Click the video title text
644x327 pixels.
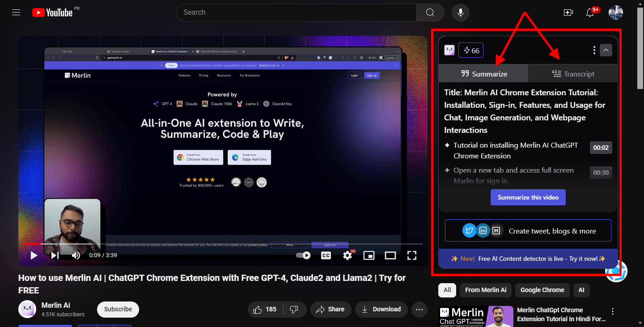(x=212, y=284)
